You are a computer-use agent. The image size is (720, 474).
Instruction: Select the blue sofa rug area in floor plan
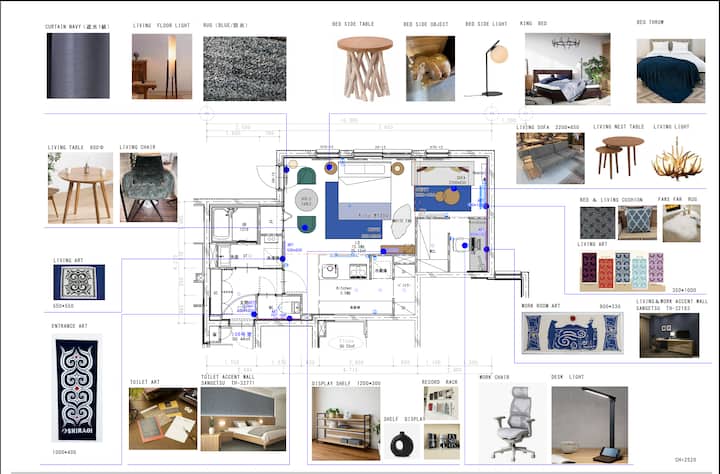coord(443,198)
